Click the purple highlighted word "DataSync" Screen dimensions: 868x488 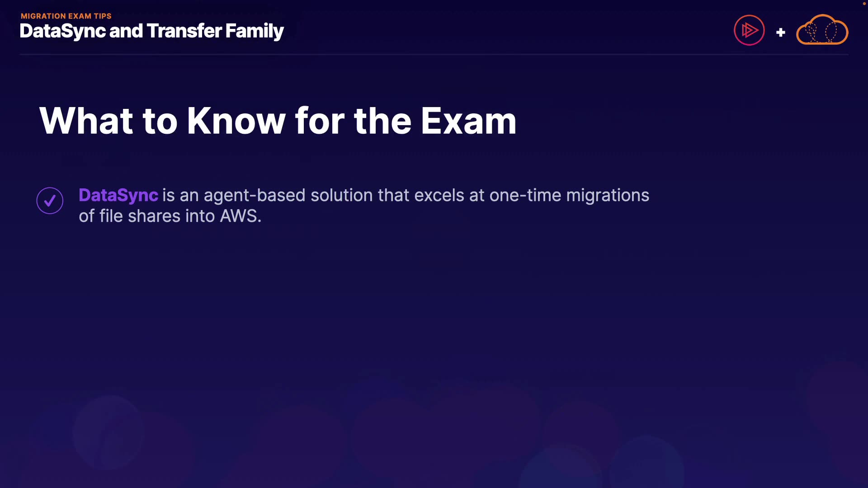click(118, 195)
